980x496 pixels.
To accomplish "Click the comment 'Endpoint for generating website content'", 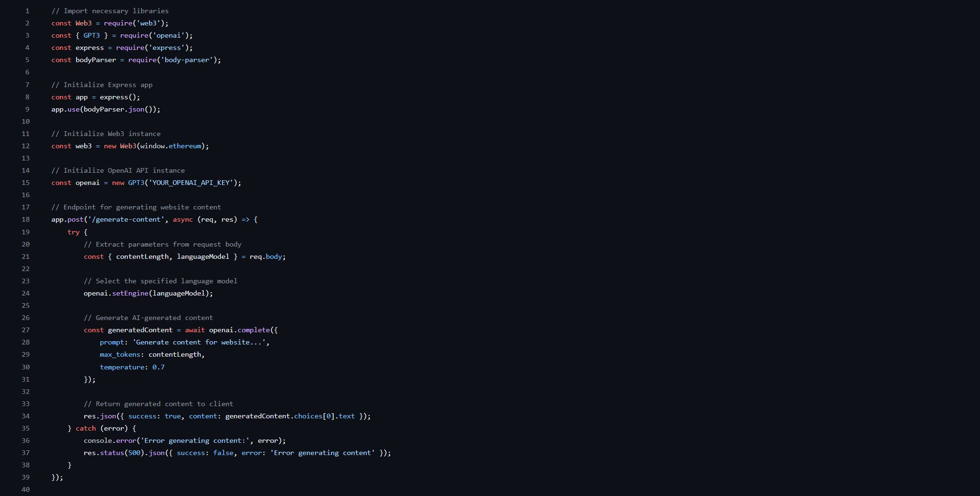I will pos(136,207).
